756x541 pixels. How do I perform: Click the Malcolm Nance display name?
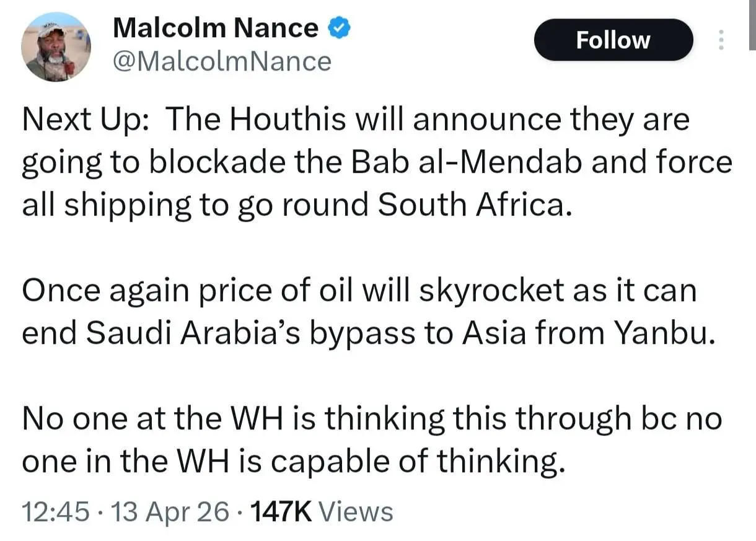pyautogui.click(x=216, y=28)
